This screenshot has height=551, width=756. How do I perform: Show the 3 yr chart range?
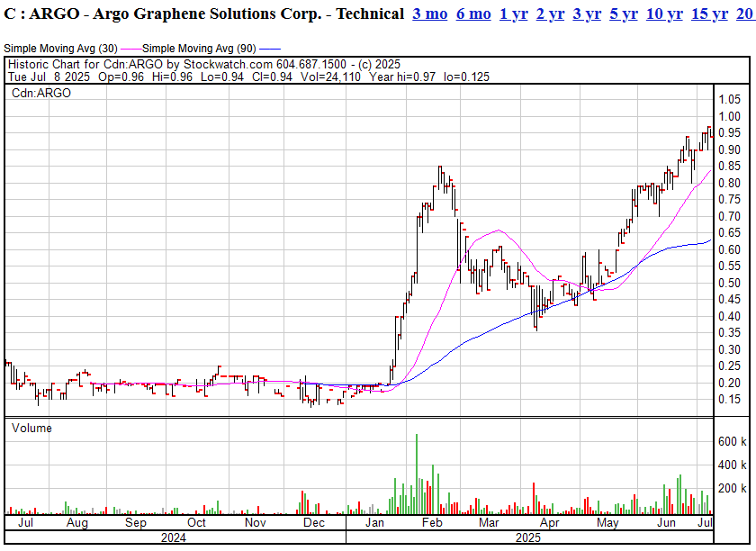[587, 14]
